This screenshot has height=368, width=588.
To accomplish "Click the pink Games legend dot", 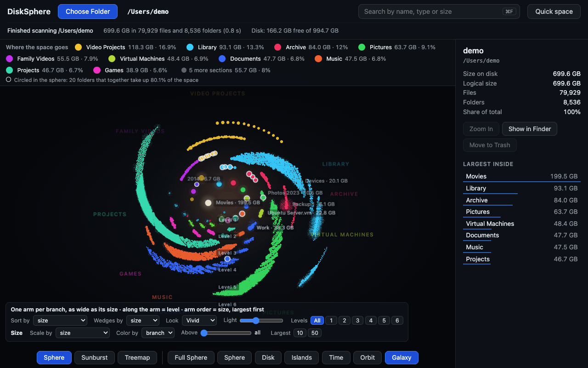I will [x=97, y=70].
